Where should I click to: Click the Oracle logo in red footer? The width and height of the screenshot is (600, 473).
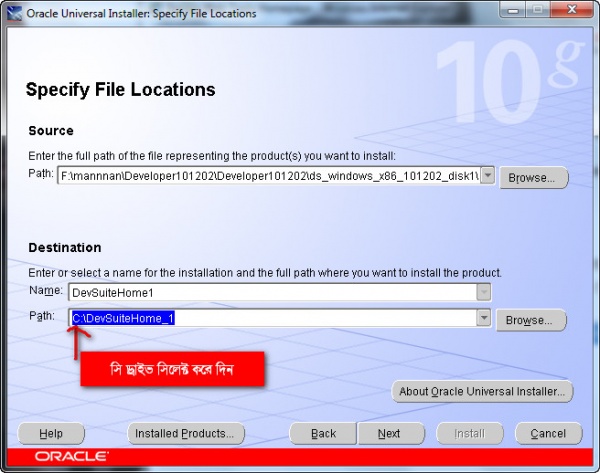[72, 456]
